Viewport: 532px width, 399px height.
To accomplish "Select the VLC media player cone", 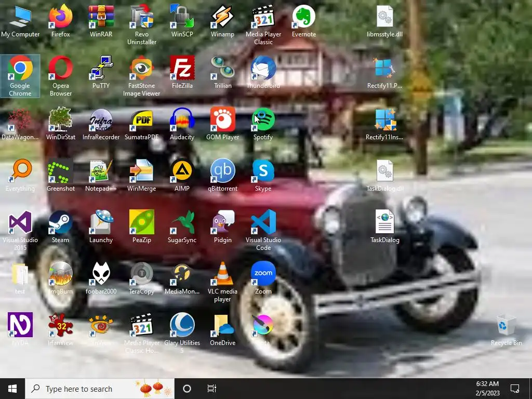I will pos(222,274).
